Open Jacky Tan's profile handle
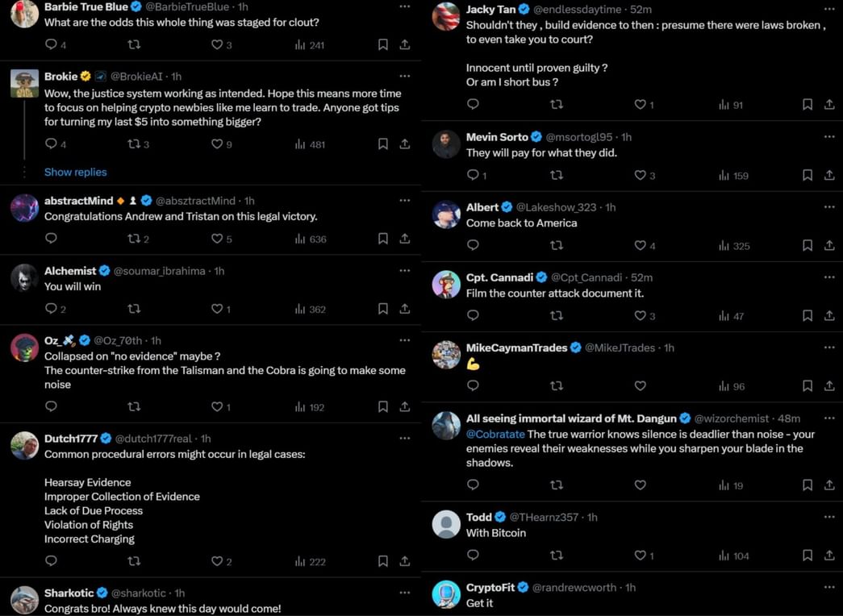Viewport: 843px width, 616px height. pyautogui.click(x=575, y=10)
